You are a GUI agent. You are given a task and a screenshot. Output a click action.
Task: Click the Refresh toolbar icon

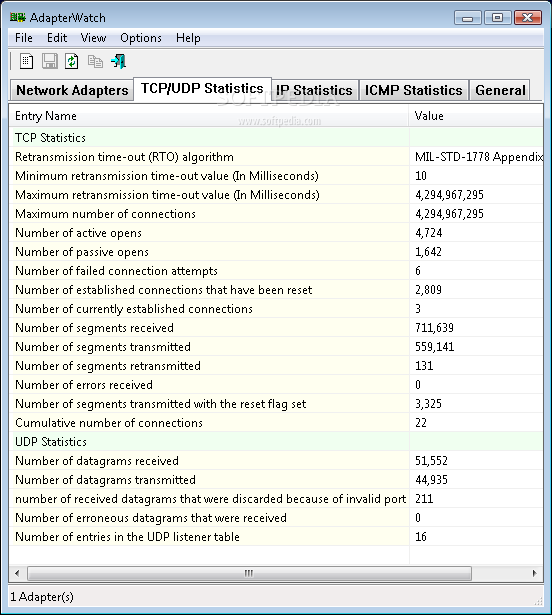[x=72, y=61]
